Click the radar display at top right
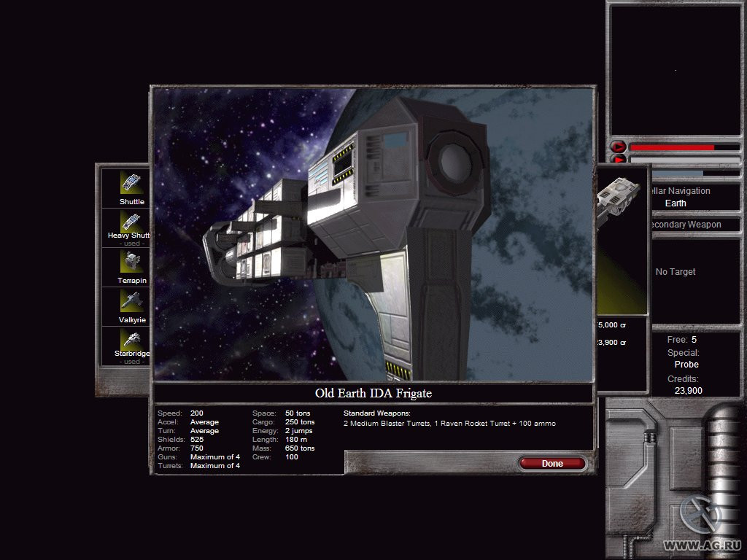The image size is (747, 560). [x=675, y=70]
